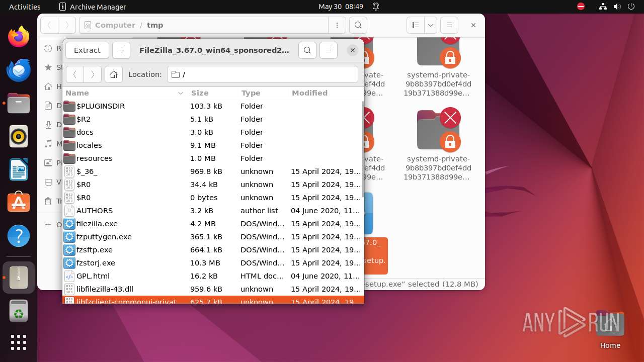
Task: Open Home folder desktop icon
Action: [610, 330]
